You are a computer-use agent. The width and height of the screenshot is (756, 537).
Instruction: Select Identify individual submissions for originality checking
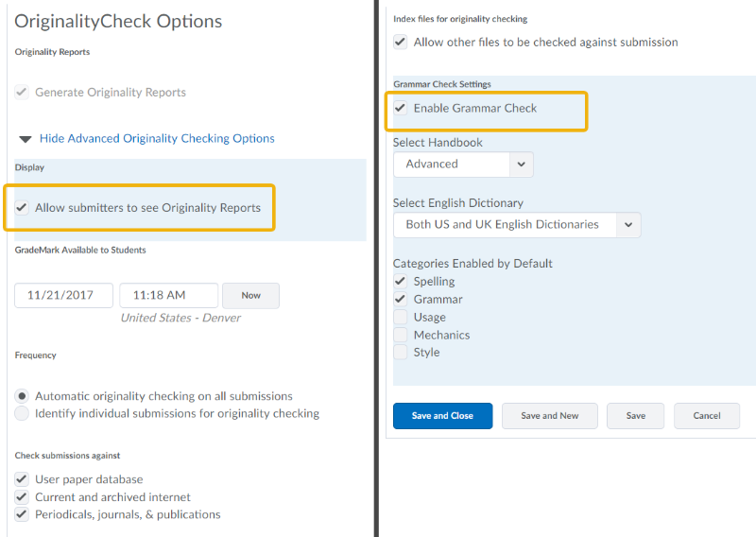22,413
